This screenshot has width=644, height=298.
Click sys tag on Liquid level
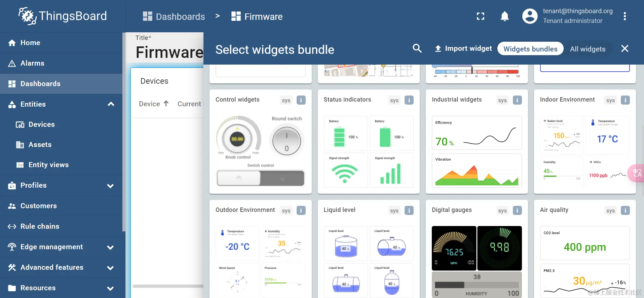click(x=394, y=211)
